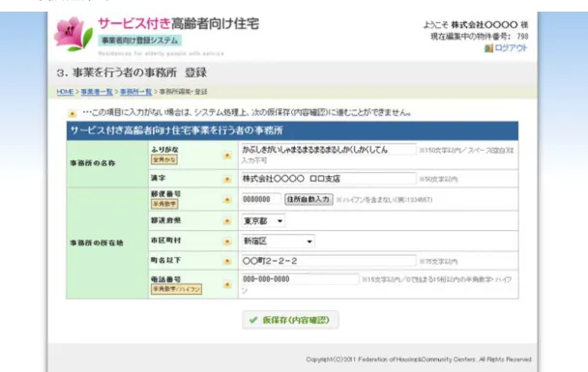588x372 pixels.
Task: Click the 半角数字 badge under 郵便番号
Action: coord(164,204)
